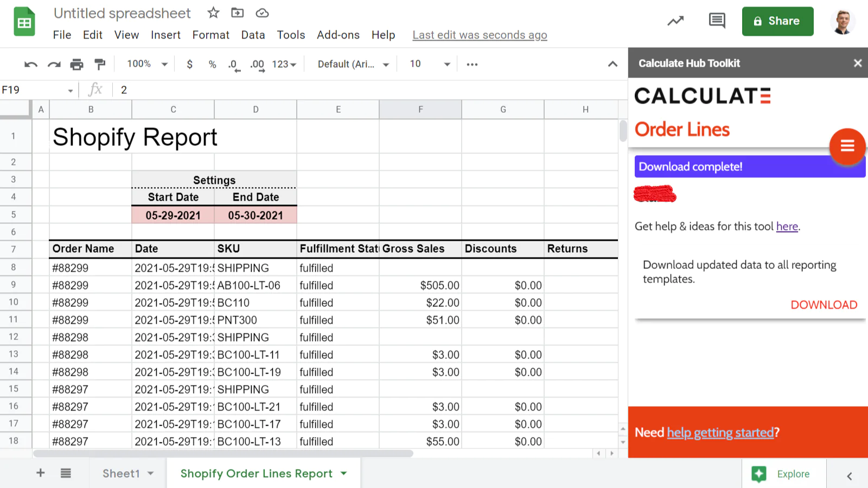The height and width of the screenshot is (488, 868).
Task: Follow the 'here' help link
Action: pos(787,226)
